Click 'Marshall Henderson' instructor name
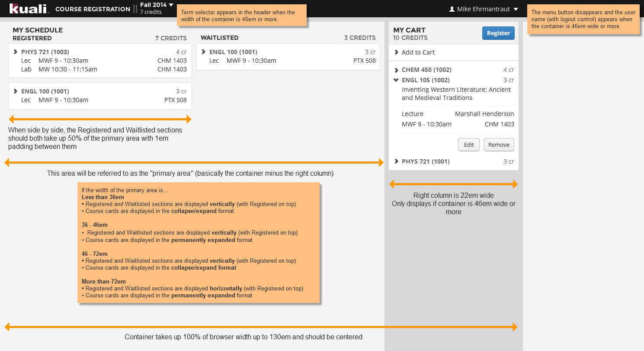The image size is (644, 351). click(484, 114)
